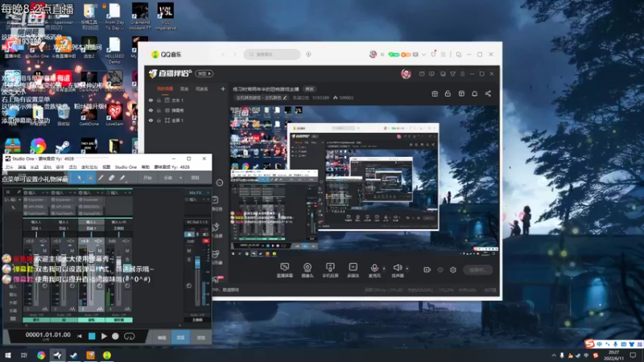The height and width of the screenshot is (362, 644).
Task: Open settings gear in streaming app bottom bar
Action: 453,269
